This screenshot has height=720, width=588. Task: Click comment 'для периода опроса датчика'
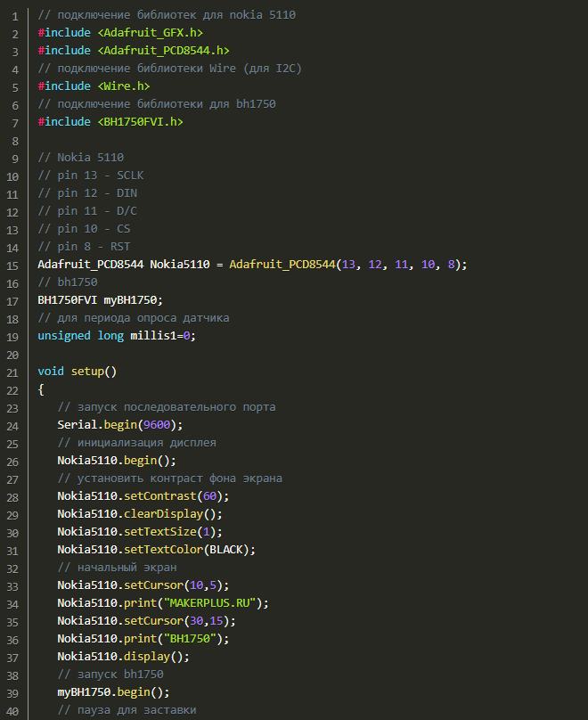(x=133, y=318)
